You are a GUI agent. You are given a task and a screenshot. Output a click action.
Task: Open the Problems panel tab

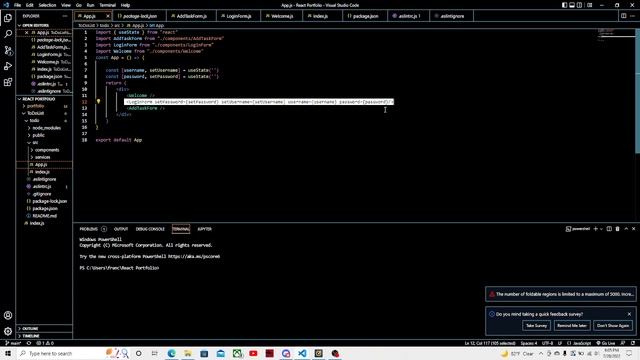[x=93, y=229]
